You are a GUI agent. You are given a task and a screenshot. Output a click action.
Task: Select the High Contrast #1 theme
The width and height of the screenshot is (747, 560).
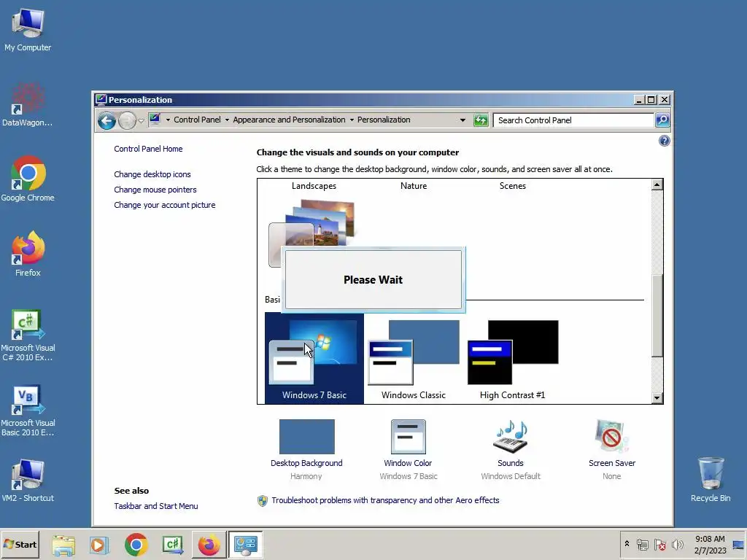[x=512, y=358]
